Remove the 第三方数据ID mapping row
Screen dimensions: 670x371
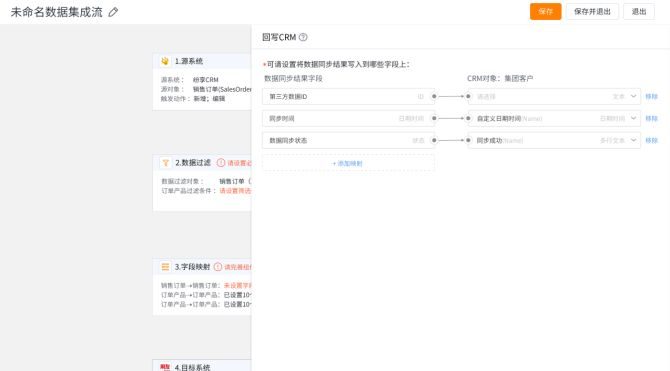click(651, 97)
